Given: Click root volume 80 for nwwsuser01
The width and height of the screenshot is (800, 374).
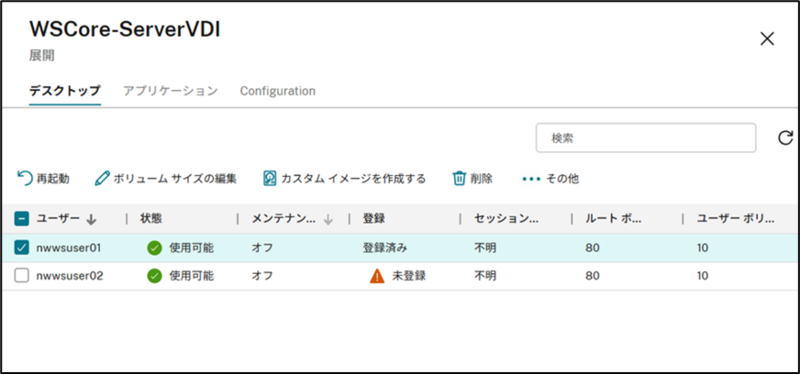Looking at the screenshot, I should pyautogui.click(x=592, y=248).
